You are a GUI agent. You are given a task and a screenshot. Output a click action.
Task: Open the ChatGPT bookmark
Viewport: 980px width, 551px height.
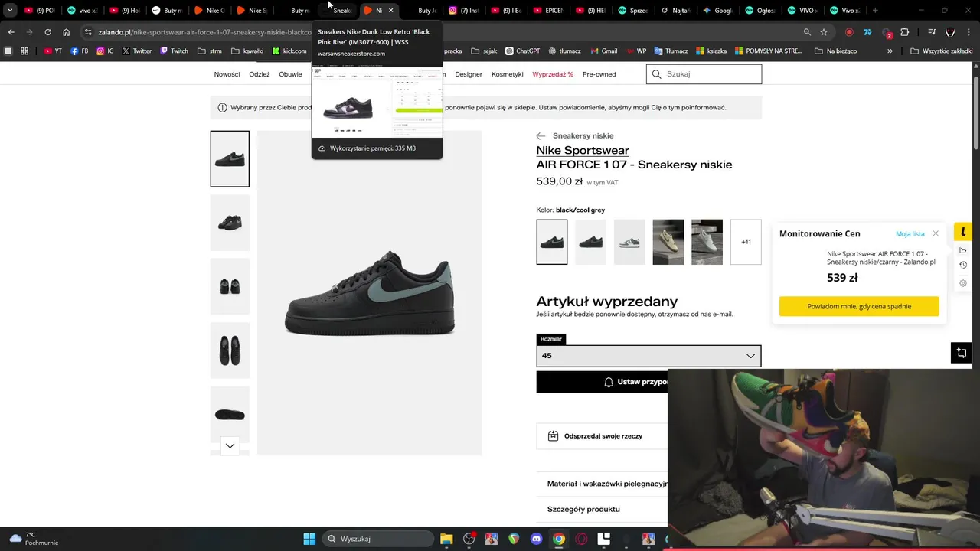click(x=522, y=51)
